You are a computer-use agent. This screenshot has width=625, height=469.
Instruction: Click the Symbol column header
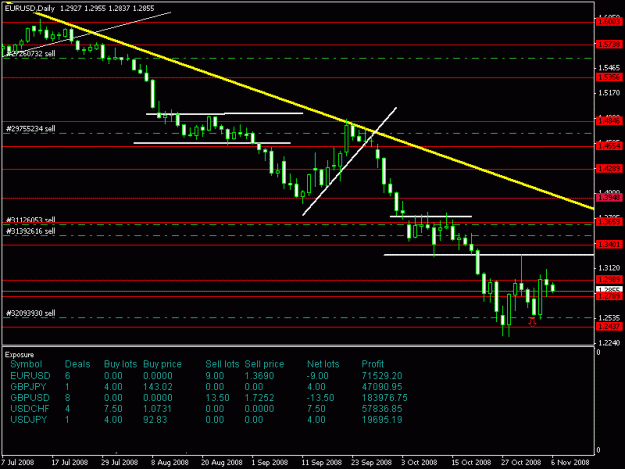[26, 364]
